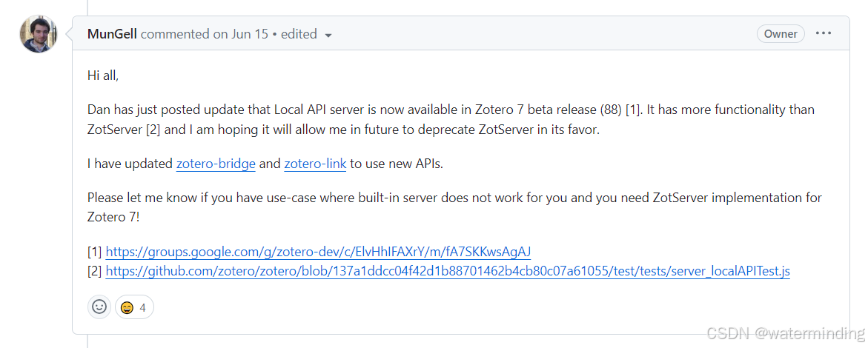Click the MunGell username link
Screen dimensions: 868x348
tap(112, 34)
